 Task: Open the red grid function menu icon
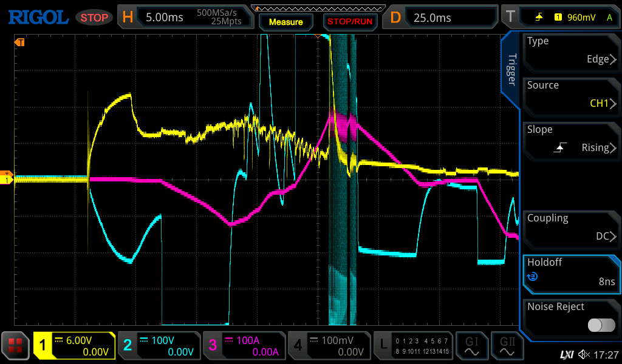(15, 346)
